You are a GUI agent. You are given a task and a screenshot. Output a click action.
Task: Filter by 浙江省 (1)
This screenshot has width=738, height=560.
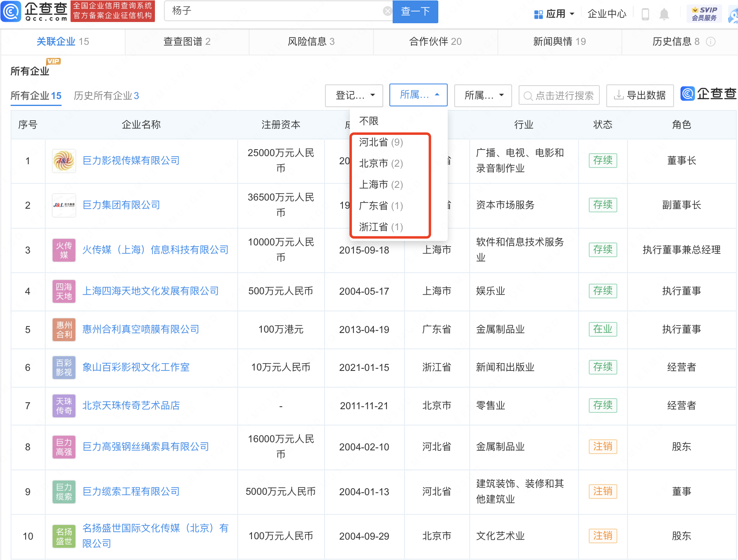coord(381,227)
